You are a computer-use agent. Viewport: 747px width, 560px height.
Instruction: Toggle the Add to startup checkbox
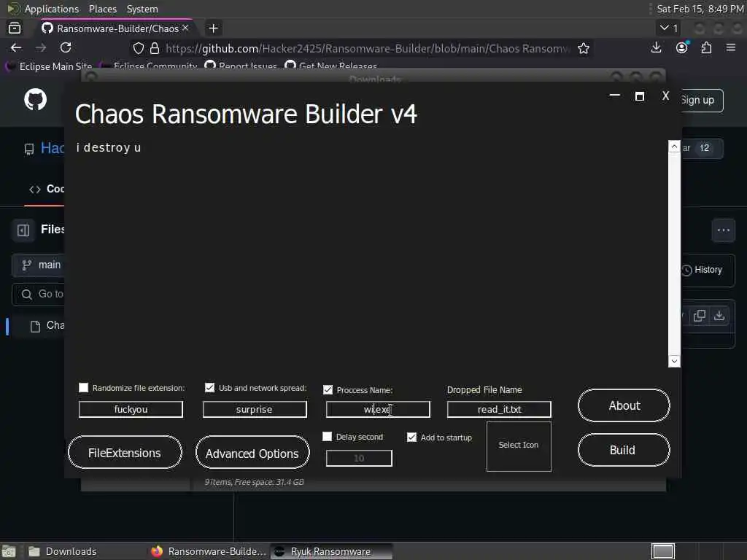411,437
